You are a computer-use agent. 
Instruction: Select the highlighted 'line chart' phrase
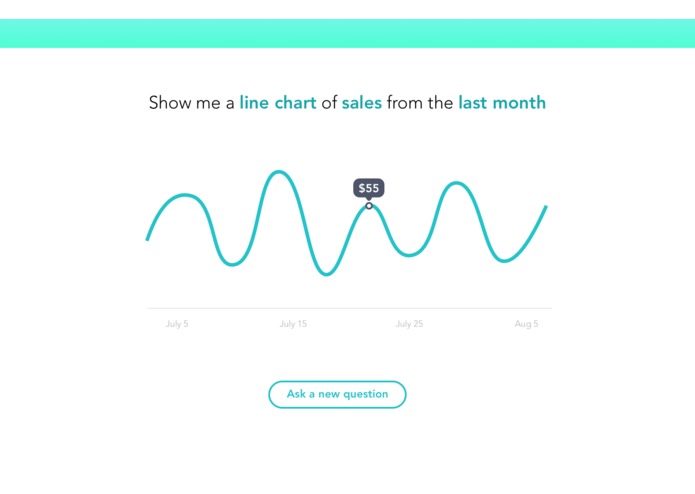[x=278, y=103]
